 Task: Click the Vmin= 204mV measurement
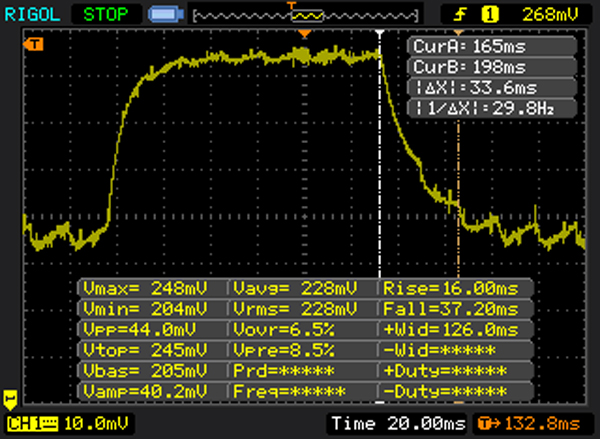pyautogui.click(x=152, y=309)
